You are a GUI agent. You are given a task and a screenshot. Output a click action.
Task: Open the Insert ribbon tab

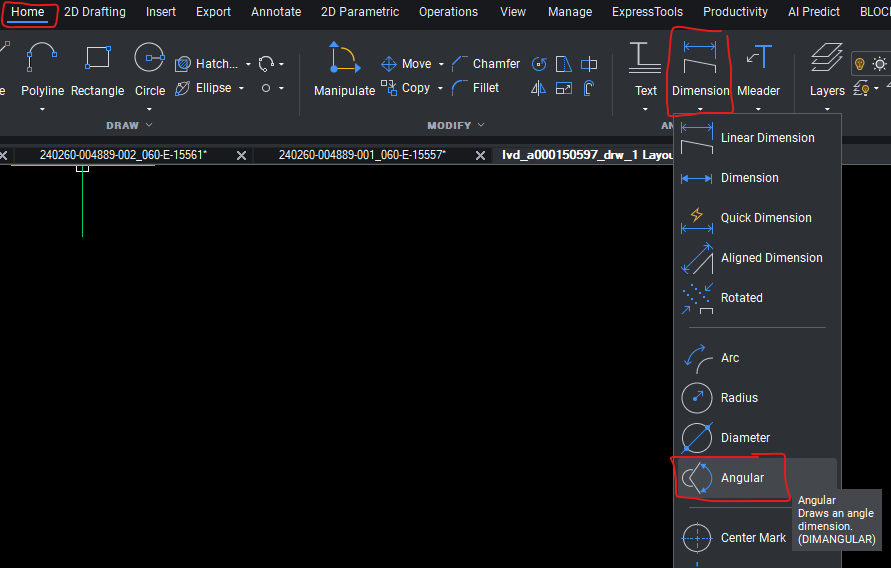161,12
